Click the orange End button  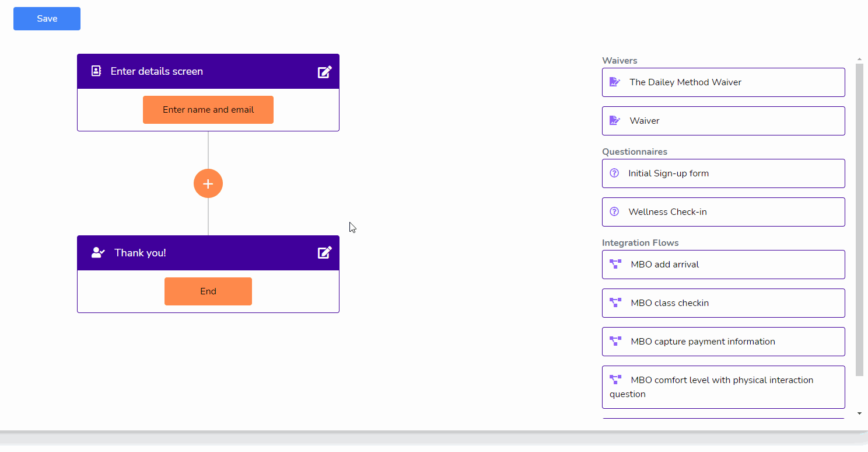point(208,291)
